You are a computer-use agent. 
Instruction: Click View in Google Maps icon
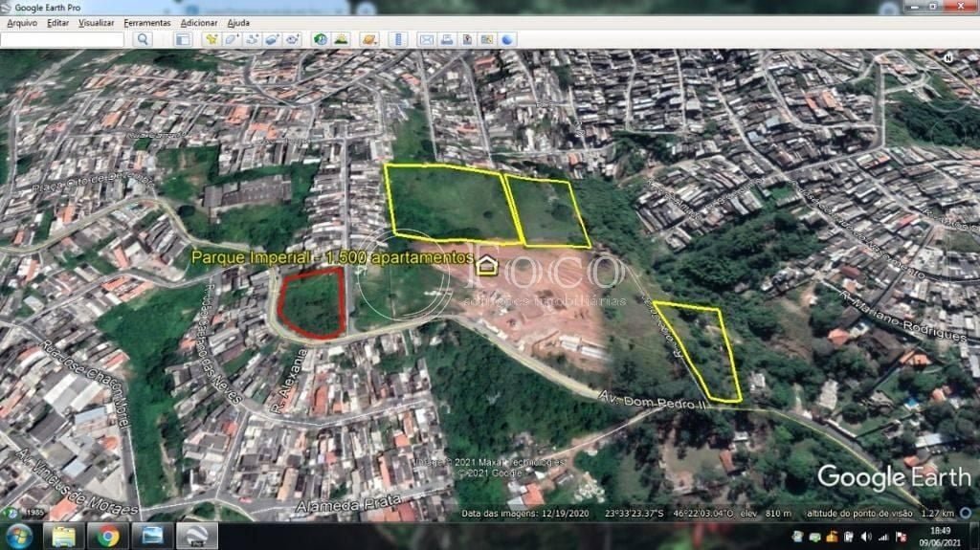487,39
